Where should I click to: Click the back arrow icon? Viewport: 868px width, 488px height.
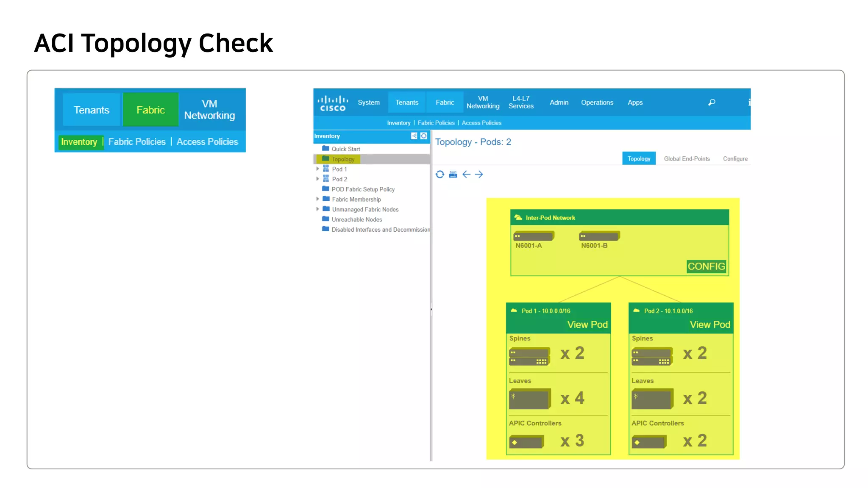coord(466,175)
